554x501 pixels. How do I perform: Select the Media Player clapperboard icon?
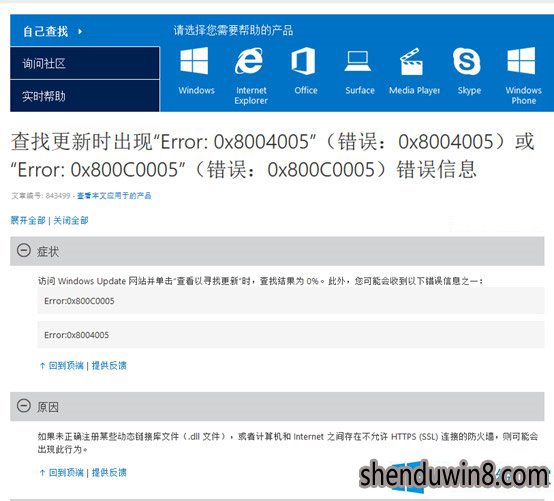[x=412, y=61]
